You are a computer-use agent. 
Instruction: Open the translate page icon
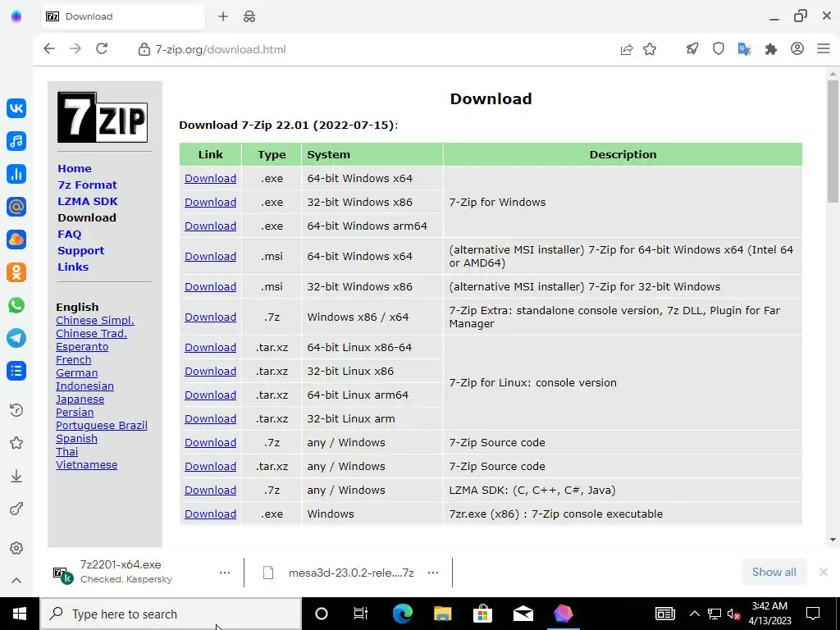click(x=744, y=49)
